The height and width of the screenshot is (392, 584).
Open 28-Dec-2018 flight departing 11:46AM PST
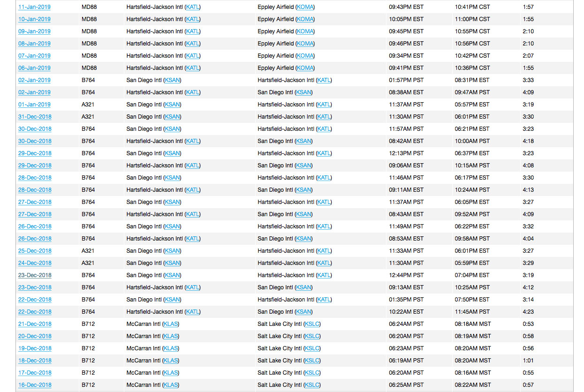pos(35,178)
